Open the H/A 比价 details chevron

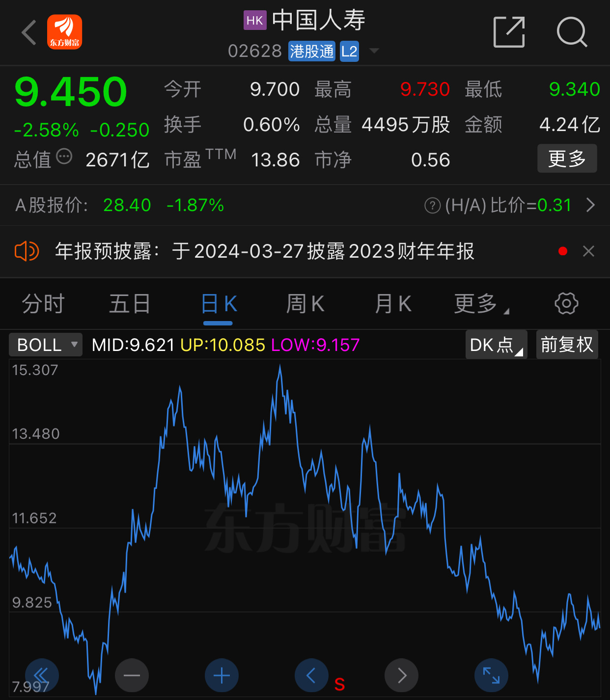pyautogui.click(x=590, y=205)
